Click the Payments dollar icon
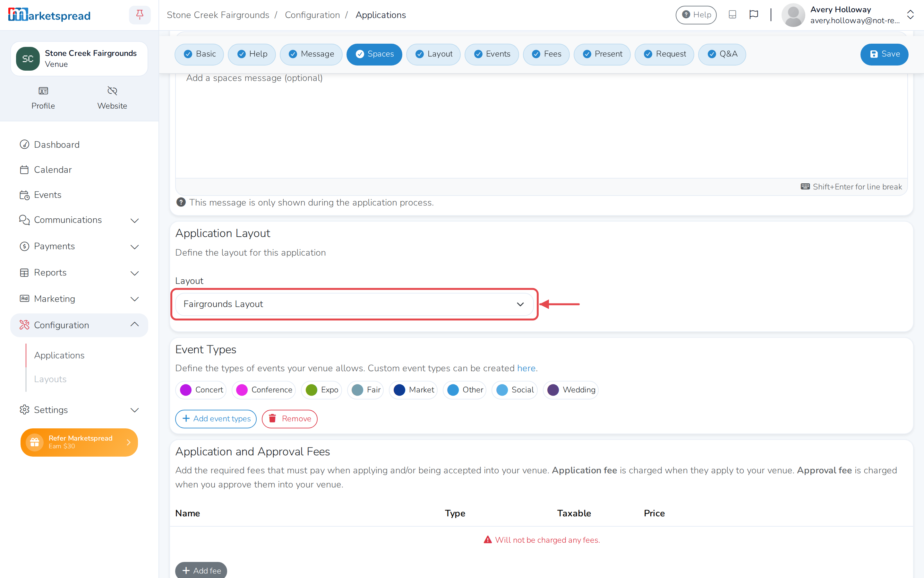This screenshot has height=578, width=924. [x=24, y=246]
